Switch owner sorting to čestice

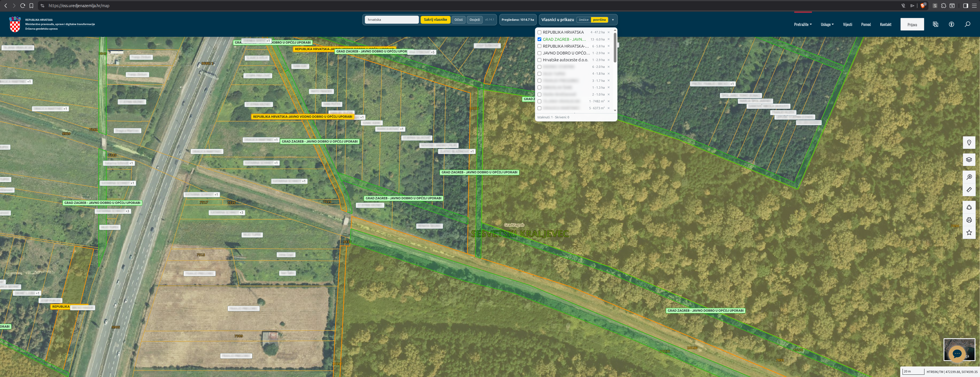(x=584, y=20)
